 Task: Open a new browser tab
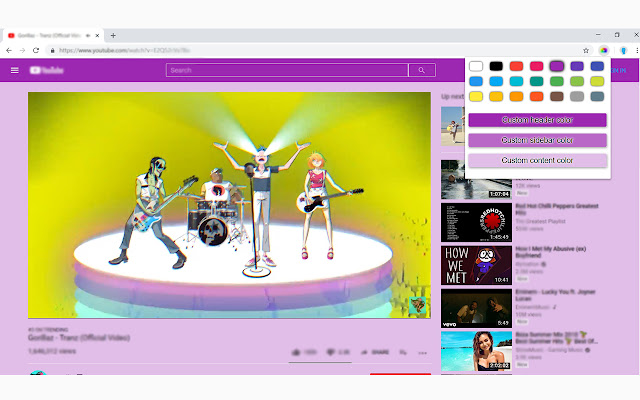point(113,35)
